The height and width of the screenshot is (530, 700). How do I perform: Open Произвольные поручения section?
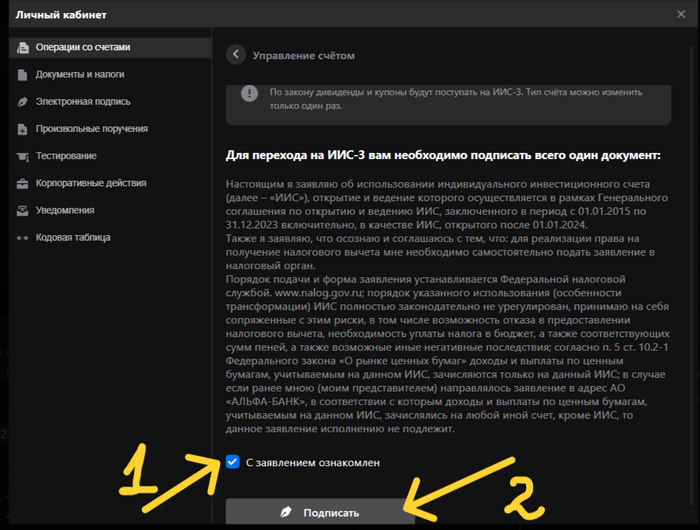point(110,129)
